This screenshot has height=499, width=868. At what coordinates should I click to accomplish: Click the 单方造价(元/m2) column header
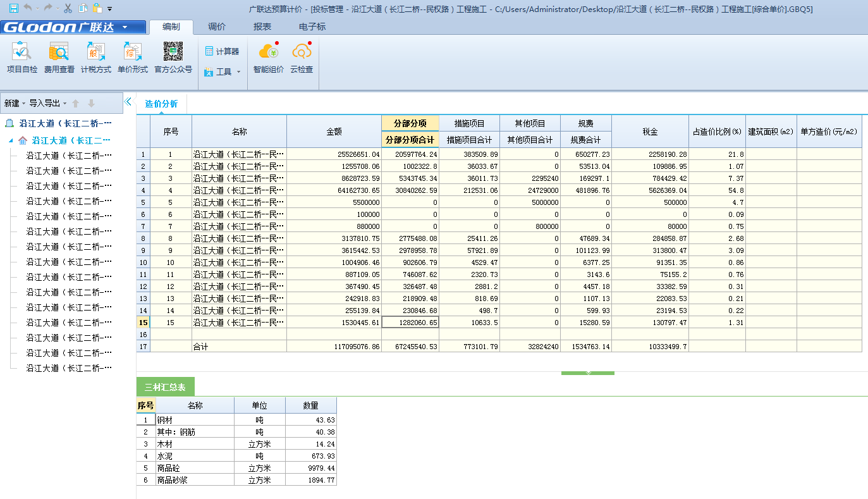coord(829,132)
